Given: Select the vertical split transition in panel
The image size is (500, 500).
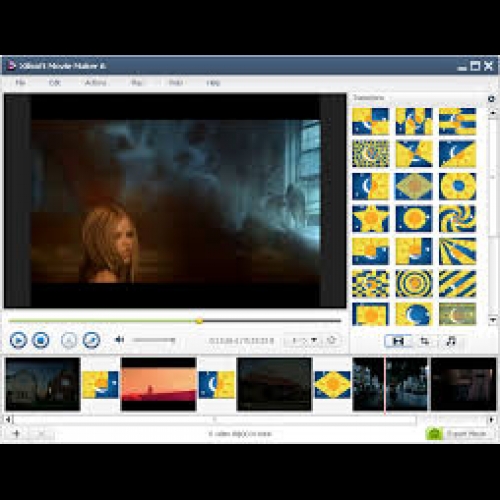Looking at the screenshot, I should coord(371,186).
